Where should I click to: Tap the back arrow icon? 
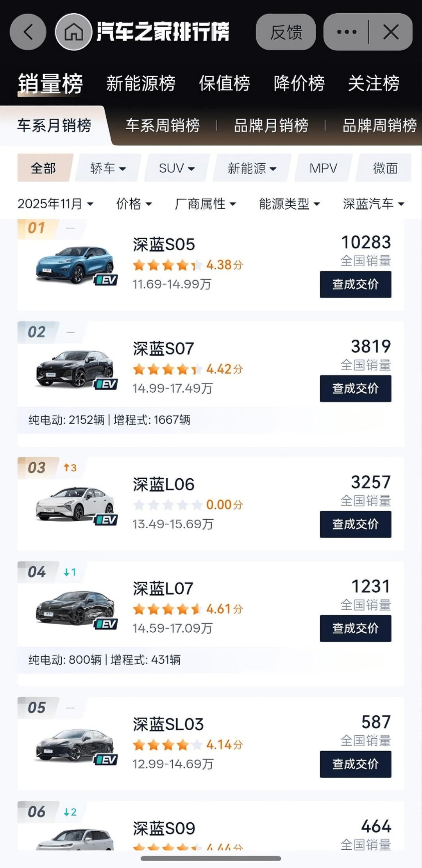[28, 32]
